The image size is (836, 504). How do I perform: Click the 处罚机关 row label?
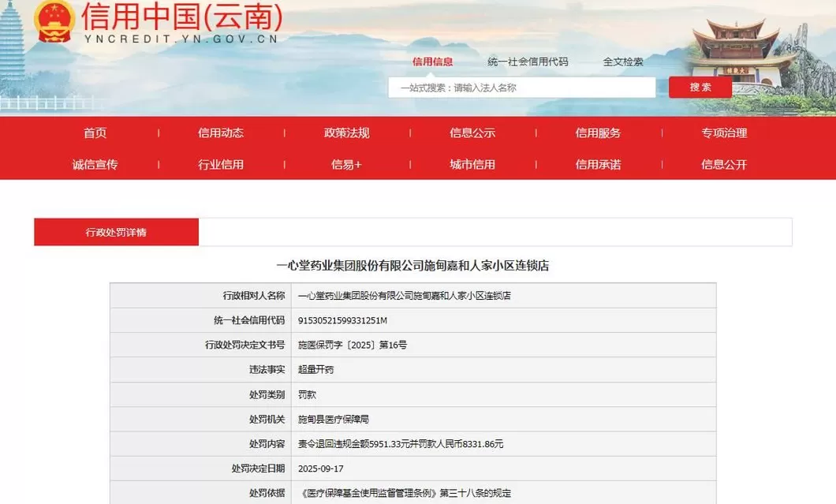267,419
